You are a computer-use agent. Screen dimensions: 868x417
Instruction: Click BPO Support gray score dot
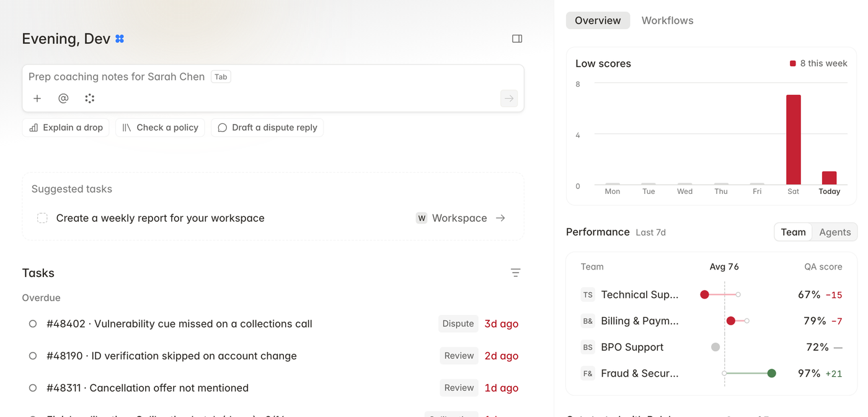click(x=715, y=347)
